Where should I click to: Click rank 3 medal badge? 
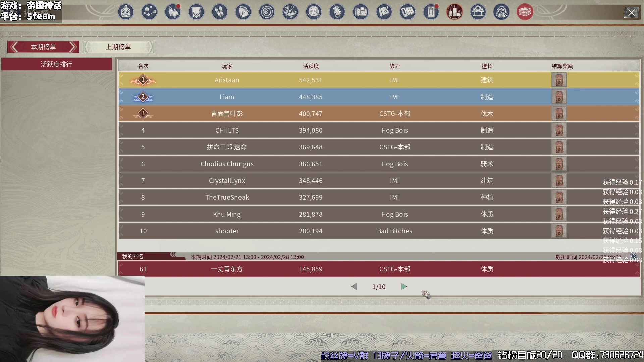(x=143, y=114)
